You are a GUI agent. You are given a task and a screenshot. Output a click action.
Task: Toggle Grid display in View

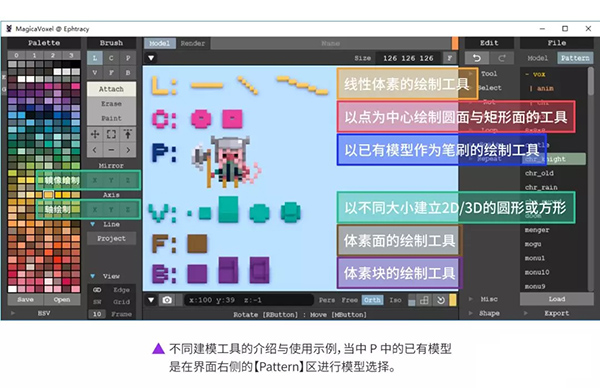coord(121,302)
